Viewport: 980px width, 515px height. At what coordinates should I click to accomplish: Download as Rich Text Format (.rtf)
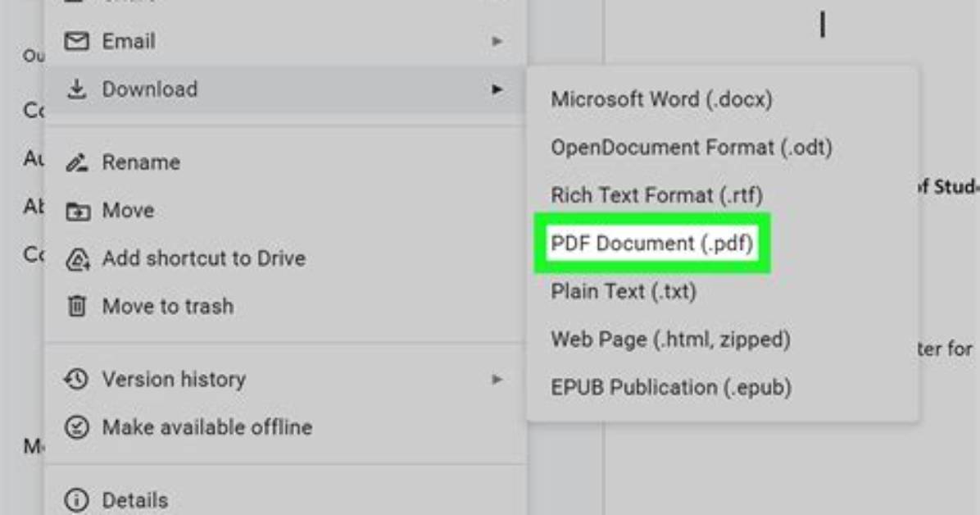tap(723, 195)
